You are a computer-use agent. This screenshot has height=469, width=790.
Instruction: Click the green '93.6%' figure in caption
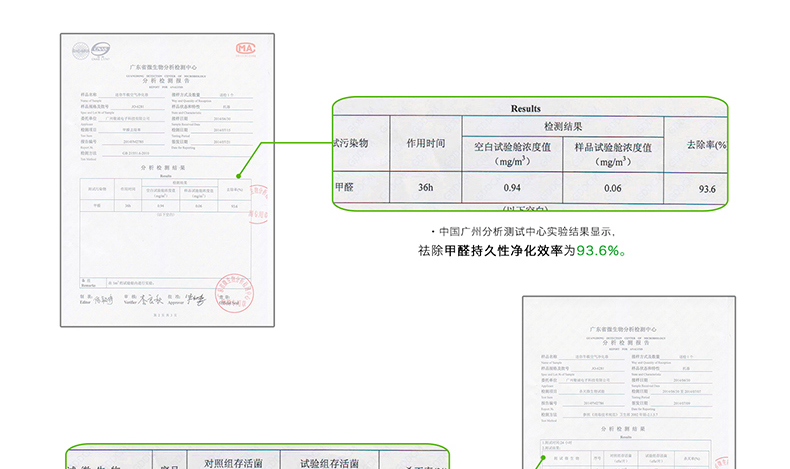pos(598,250)
